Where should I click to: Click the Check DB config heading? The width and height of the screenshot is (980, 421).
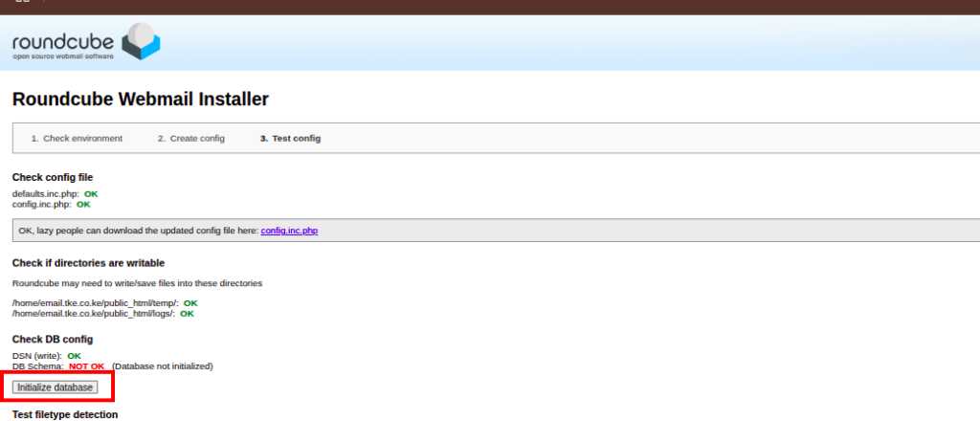(53, 339)
